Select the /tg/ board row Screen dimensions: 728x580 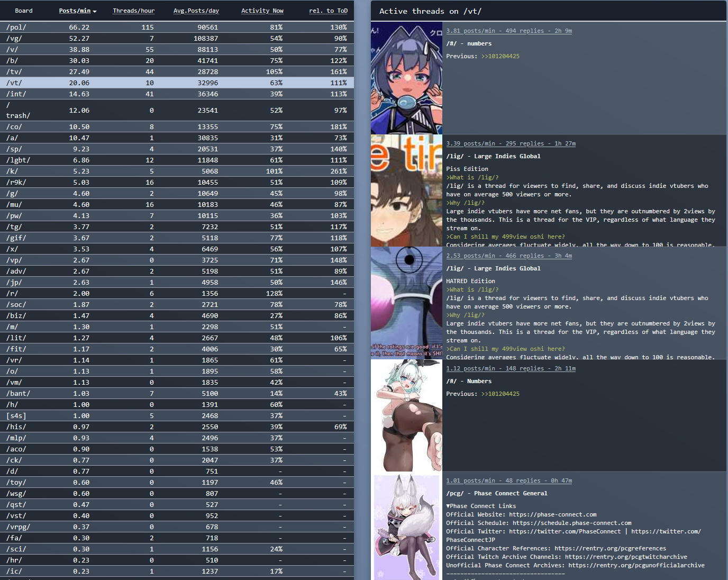tap(177, 226)
